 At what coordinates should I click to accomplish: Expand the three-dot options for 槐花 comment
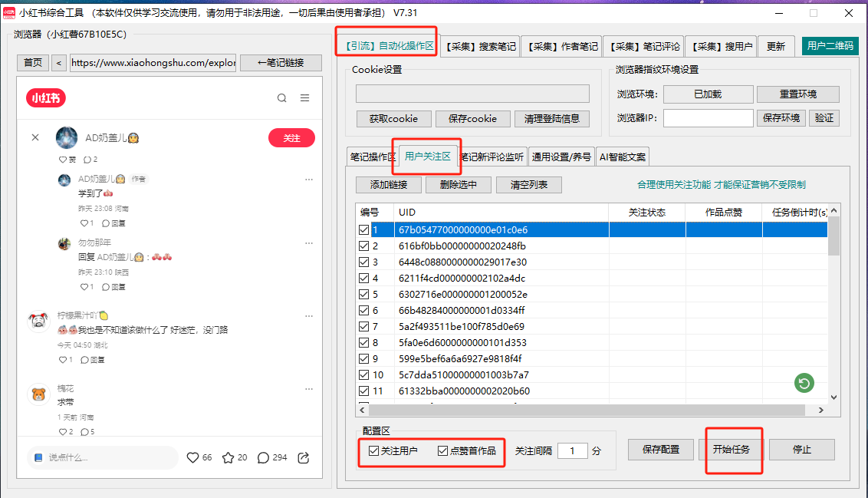[309, 388]
